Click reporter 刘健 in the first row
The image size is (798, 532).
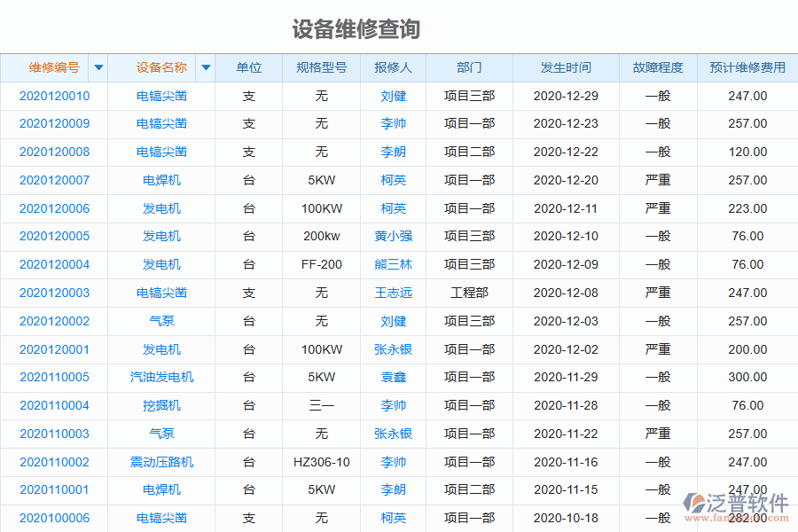393,96
